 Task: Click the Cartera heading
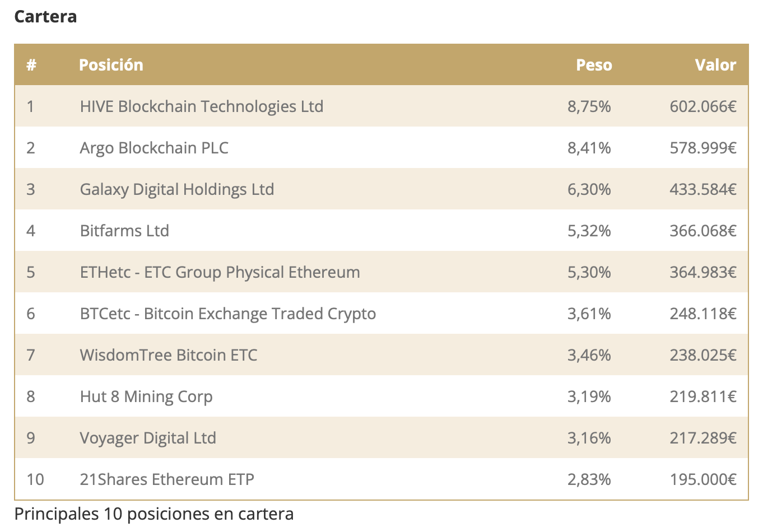point(45,17)
